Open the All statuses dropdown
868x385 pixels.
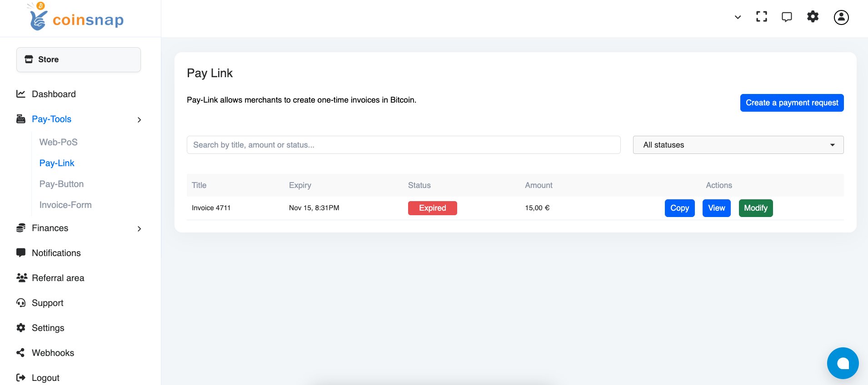[738, 145]
